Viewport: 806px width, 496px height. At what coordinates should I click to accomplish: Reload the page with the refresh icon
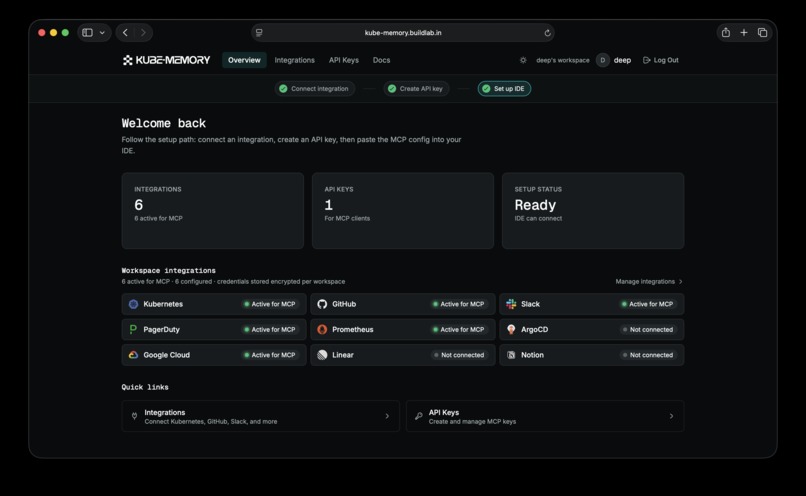pos(547,33)
